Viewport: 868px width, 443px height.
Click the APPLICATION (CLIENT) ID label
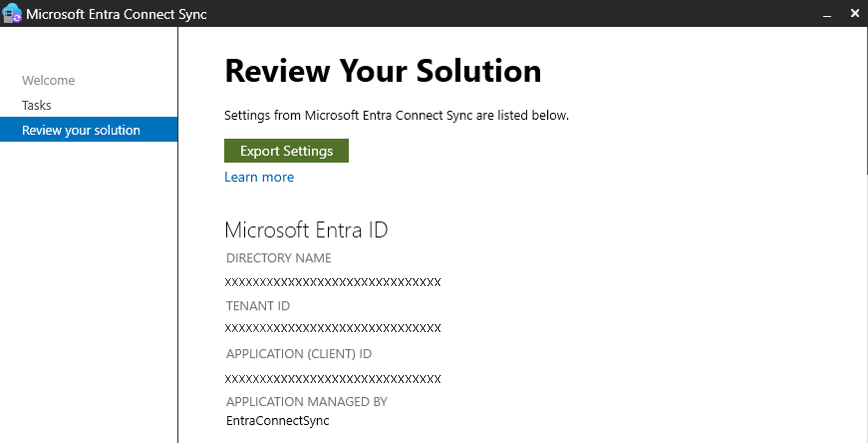299,354
